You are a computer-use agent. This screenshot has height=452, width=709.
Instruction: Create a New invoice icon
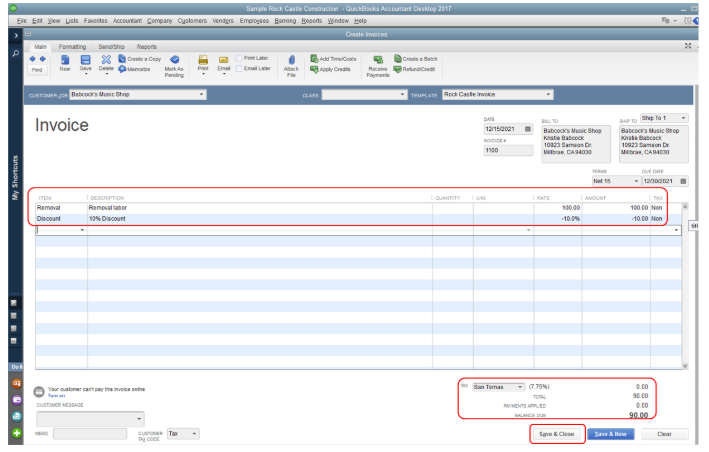click(x=65, y=63)
